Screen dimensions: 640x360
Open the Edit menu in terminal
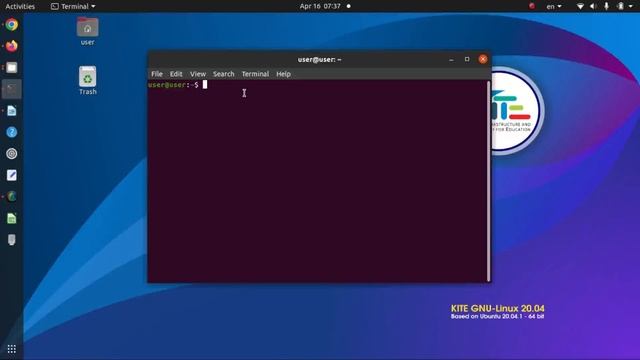(x=176, y=74)
